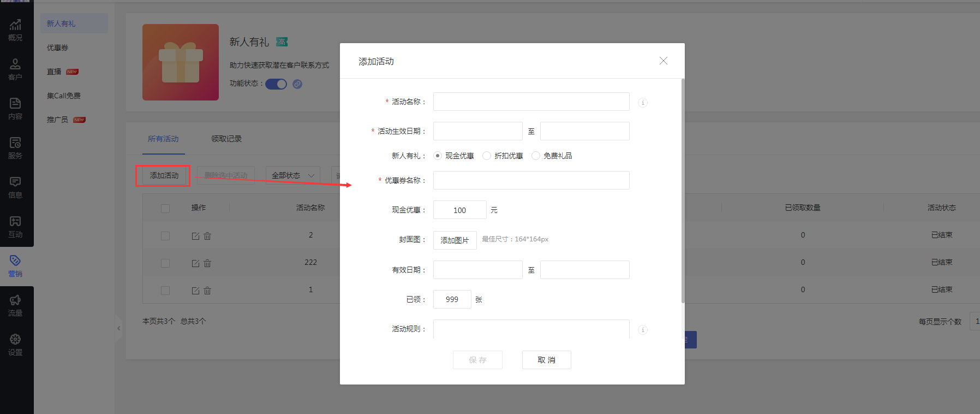980x414 pixels.
Task: Click the 添加活动 button
Action: tap(164, 175)
